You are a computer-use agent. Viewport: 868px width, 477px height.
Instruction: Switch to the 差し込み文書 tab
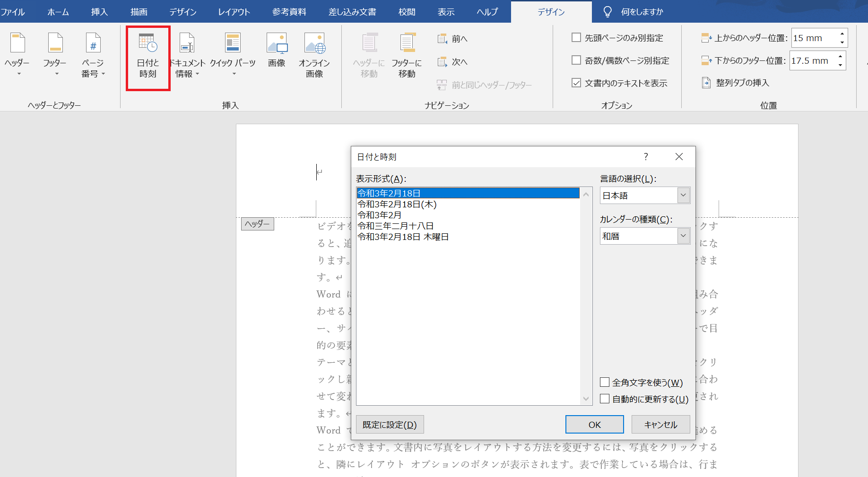click(x=352, y=12)
